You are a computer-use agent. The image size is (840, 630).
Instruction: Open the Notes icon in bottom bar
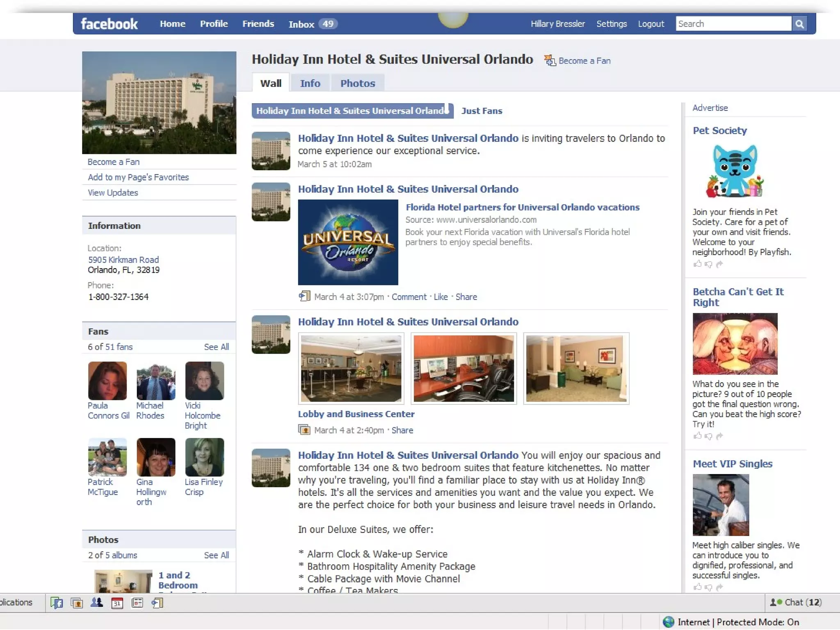[x=137, y=603]
